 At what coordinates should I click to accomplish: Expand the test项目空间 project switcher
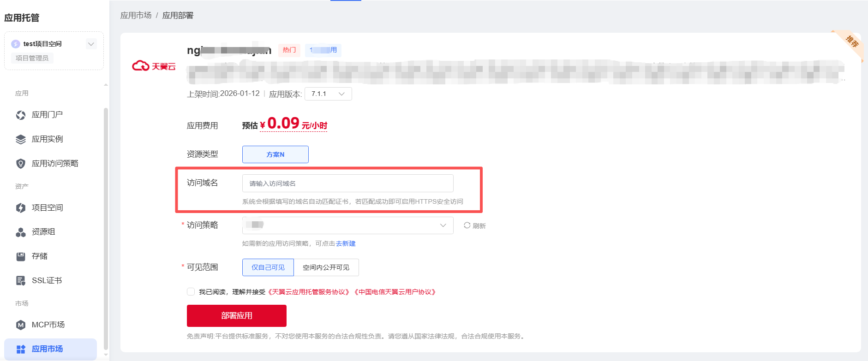coord(91,44)
